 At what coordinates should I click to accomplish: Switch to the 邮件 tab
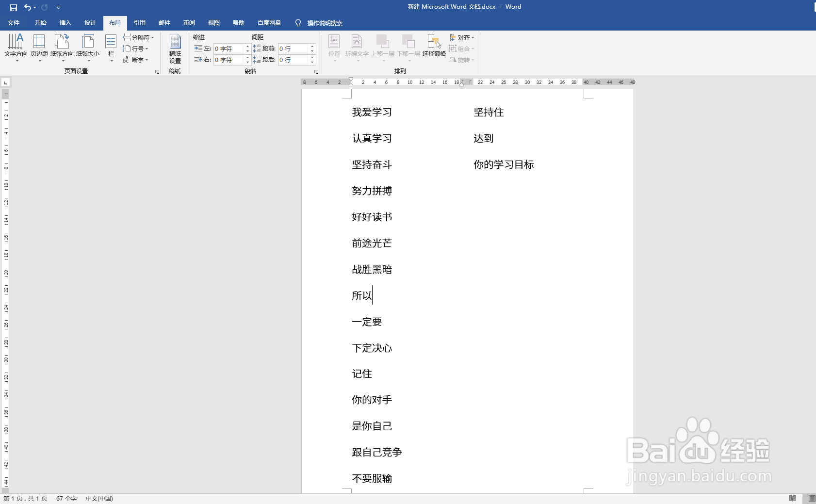pos(164,23)
